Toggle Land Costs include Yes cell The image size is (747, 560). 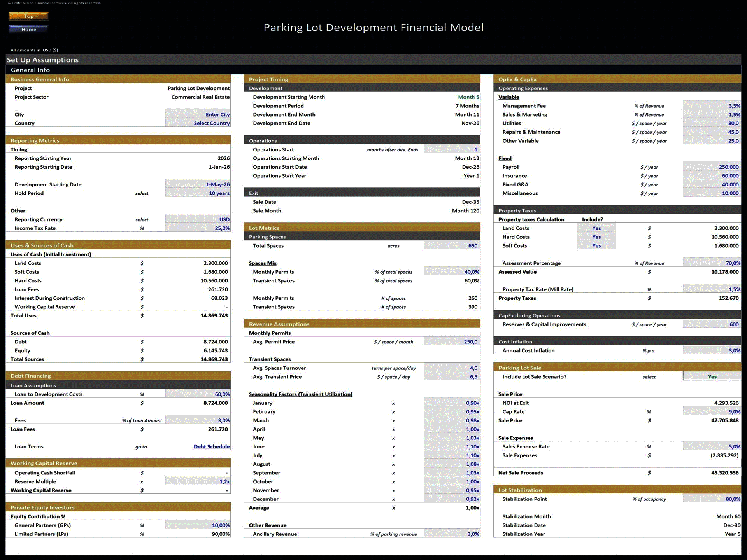[x=596, y=228]
